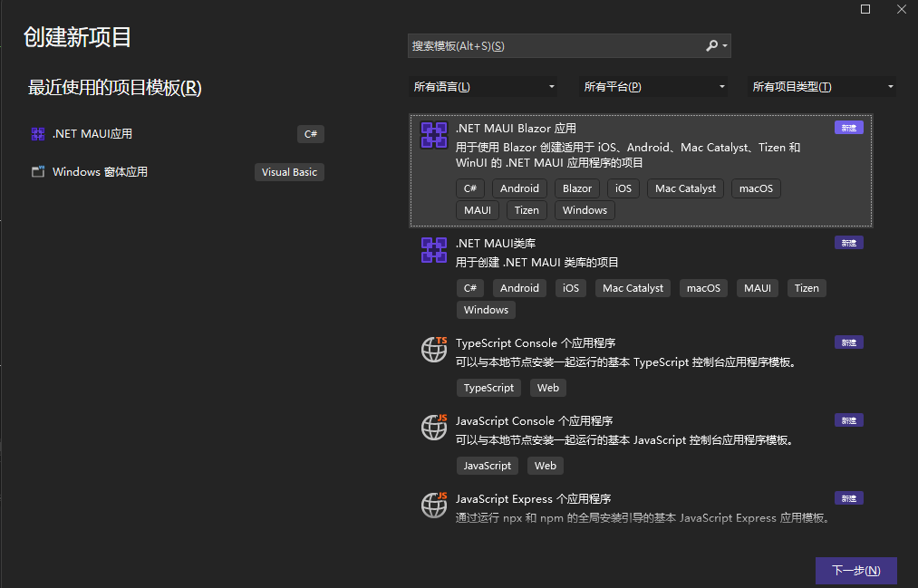Click the TypeScript Console globe icon
918x588 pixels.
[434, 350]
